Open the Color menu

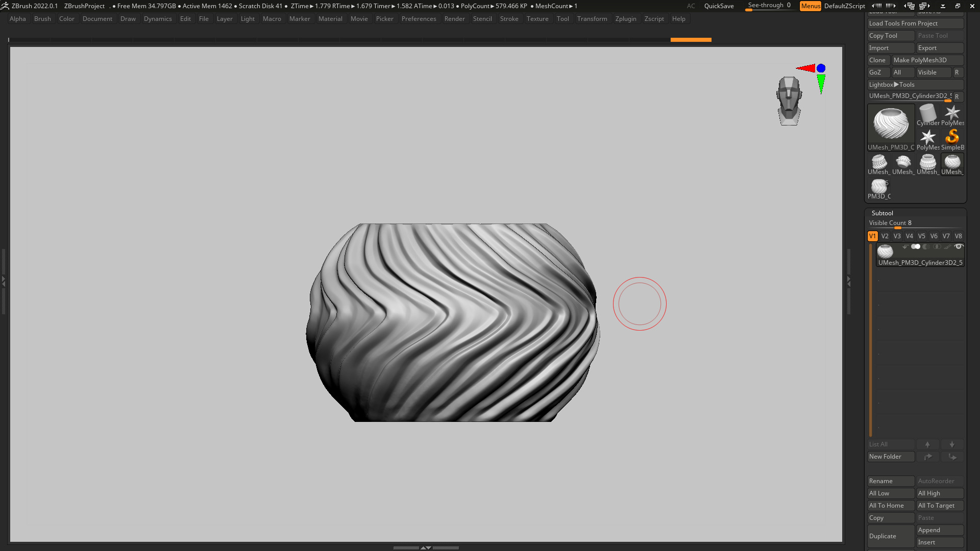coord(67,19)
